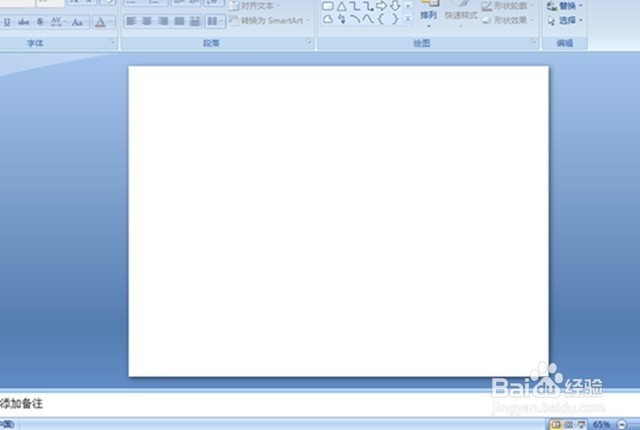Convert to SmartArt graphic
This screenshot has width=640, height=430.
pos(270,20)
